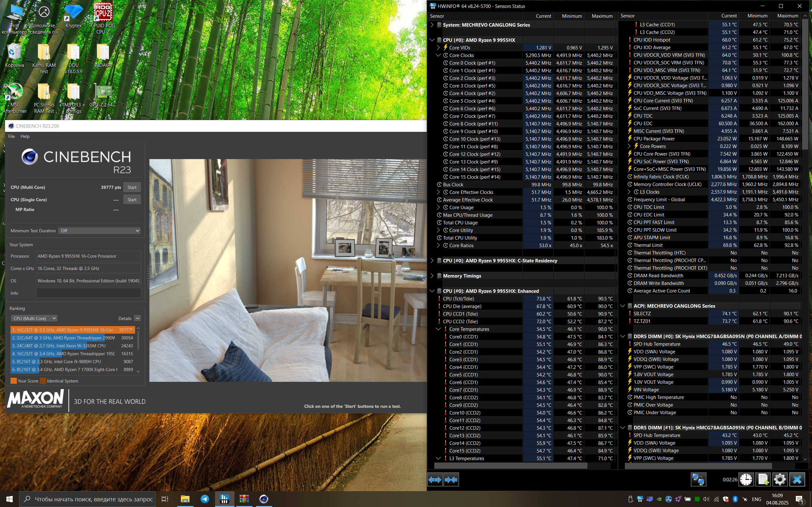Open the network monitors icon in HWiNFO
The image size is (812, 507).
pyautogui.click(x=698, y=479)
